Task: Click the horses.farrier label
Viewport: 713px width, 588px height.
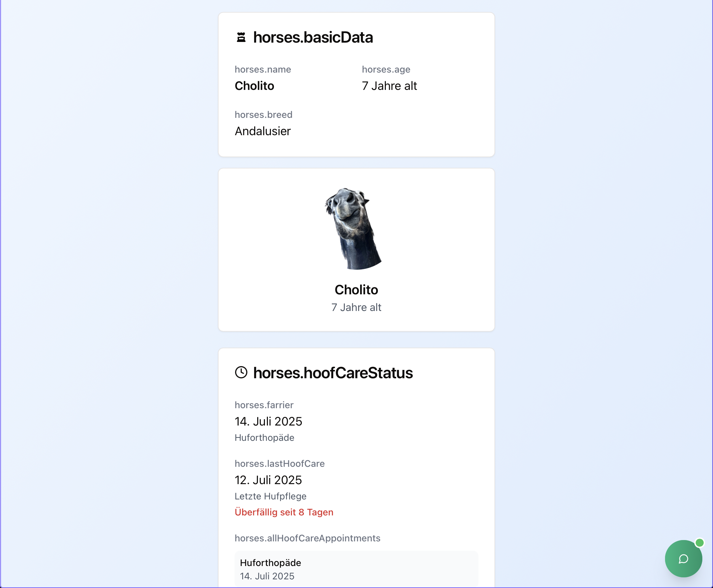Action: [264, 405]
